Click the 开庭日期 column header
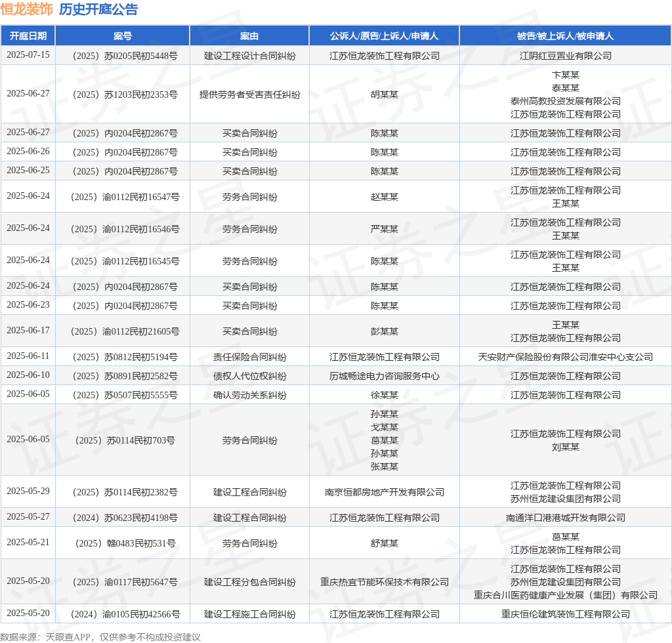672x643 pixels. tap(28, 36)
